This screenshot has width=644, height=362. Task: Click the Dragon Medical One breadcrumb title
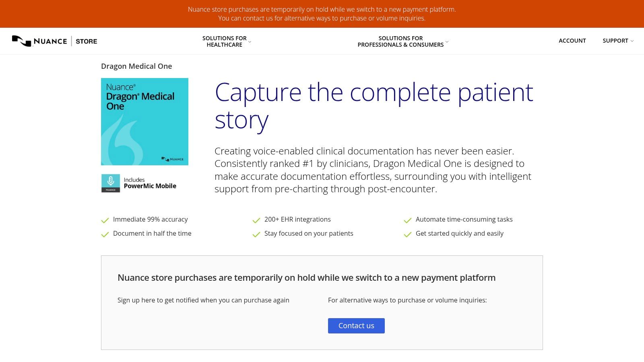point(136,66)
